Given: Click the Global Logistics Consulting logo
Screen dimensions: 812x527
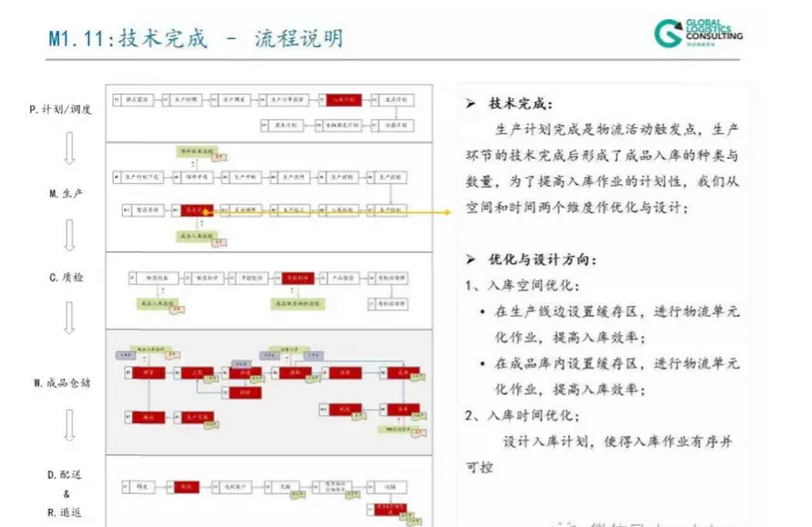Looking at the screenshot, I should [x=698, y=33].
